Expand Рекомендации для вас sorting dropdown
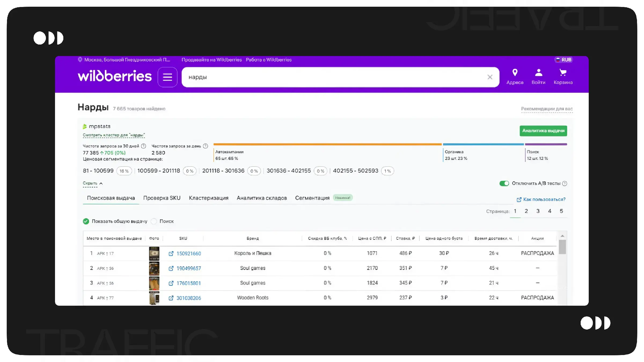Image resolution: width=644 pixels, height=362 pixels. click(547, 109)
